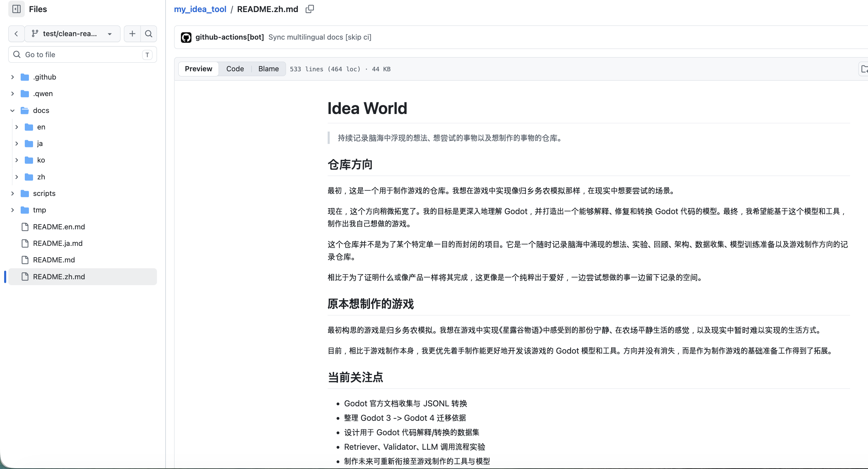Click the Files panel title

tap(38, 9)
